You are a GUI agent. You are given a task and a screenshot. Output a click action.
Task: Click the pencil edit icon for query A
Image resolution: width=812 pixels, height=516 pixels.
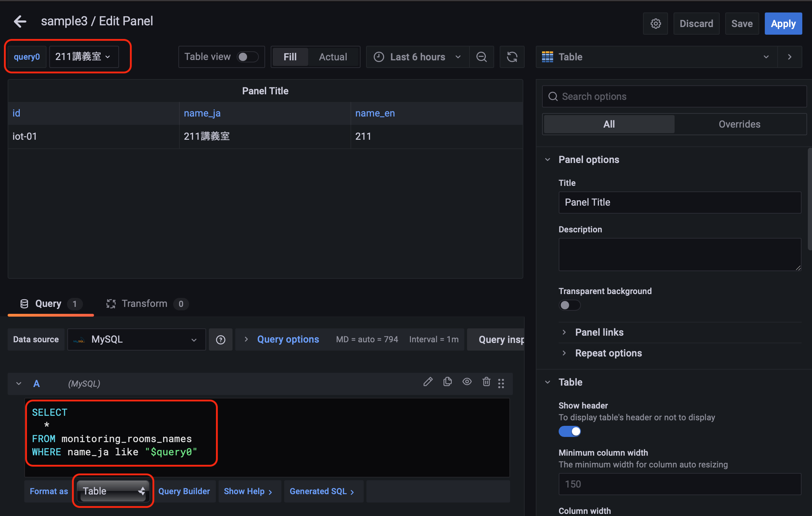click(x=428, y=382)
